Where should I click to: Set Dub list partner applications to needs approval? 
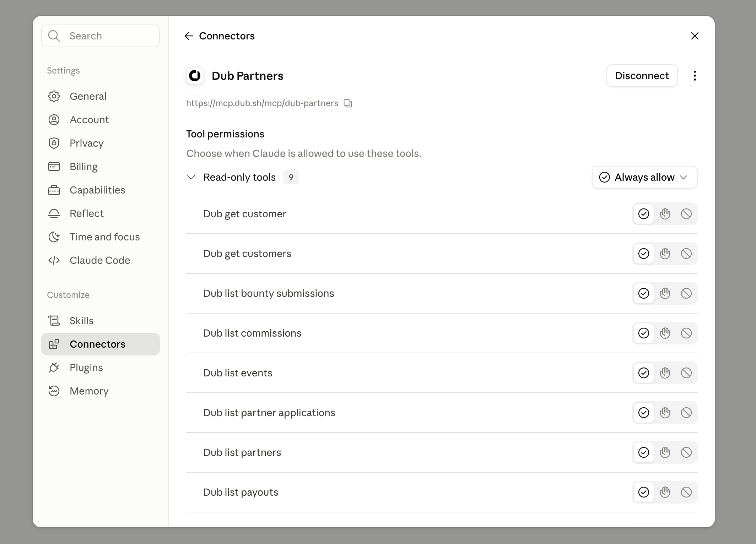click(x=665, y=413)
